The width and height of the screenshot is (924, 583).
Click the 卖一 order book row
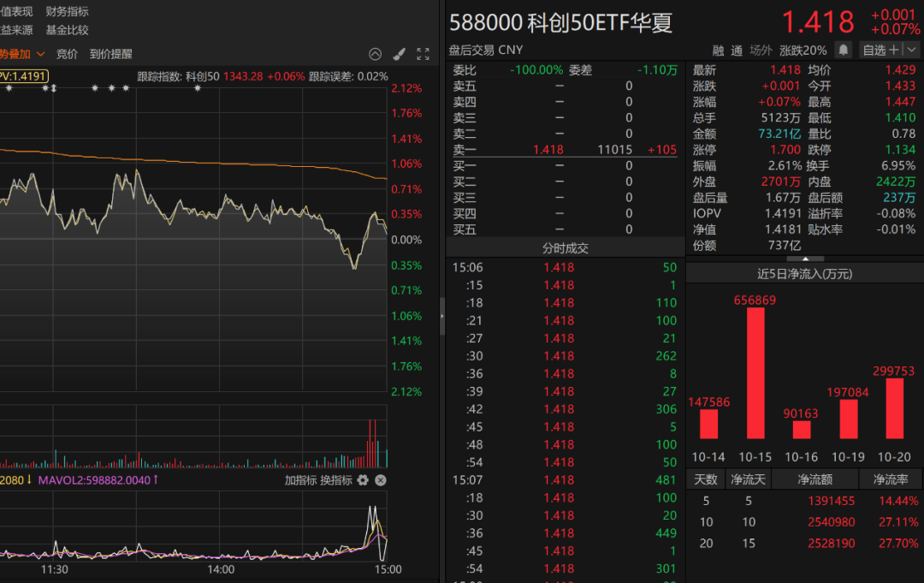565,150
